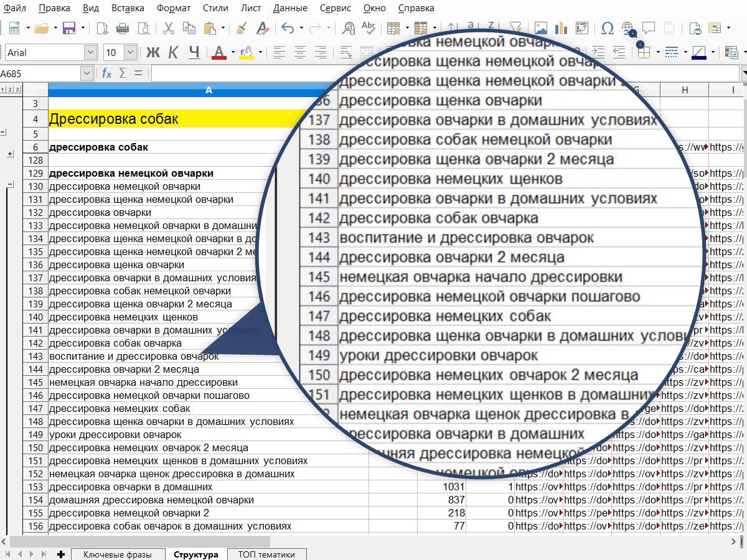Activate Clone Formatting paintbrush
Viewport: 747px width, 560px height.
tap(242, 28)
